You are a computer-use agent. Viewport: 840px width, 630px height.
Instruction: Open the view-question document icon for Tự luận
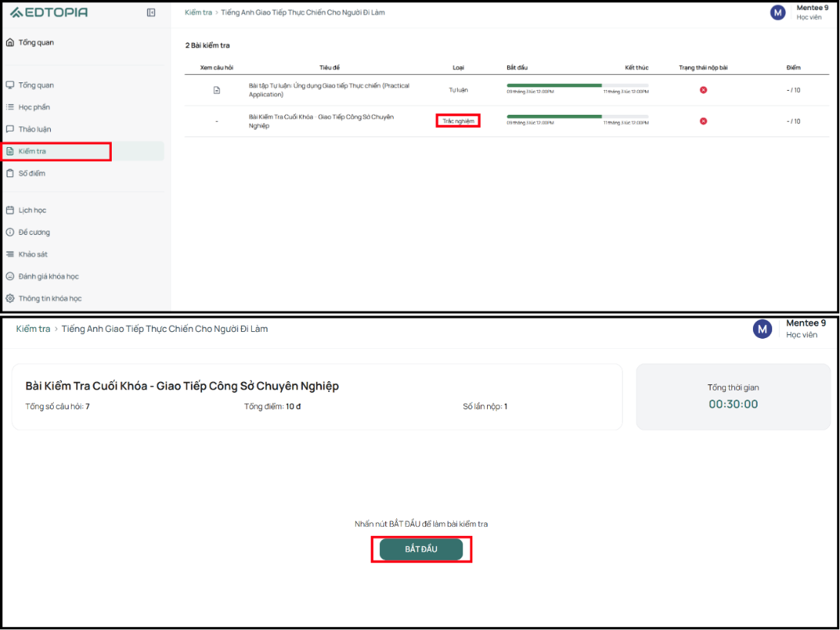[x=217, y=90]
